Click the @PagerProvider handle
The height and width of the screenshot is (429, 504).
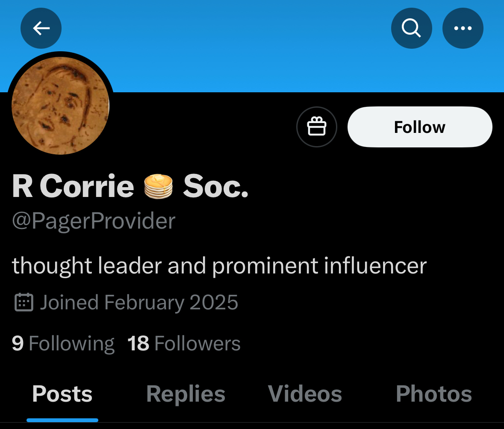[x=94, y=221]
